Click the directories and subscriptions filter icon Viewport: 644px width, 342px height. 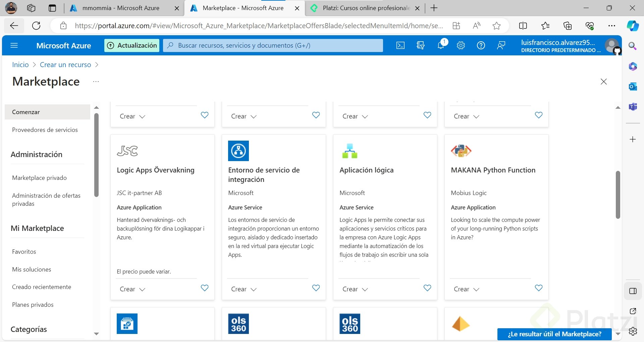click(x=421, y=45)
